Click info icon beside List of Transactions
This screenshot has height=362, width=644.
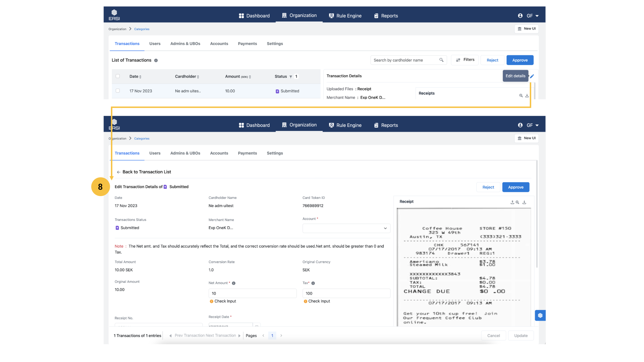click(156, 60)
